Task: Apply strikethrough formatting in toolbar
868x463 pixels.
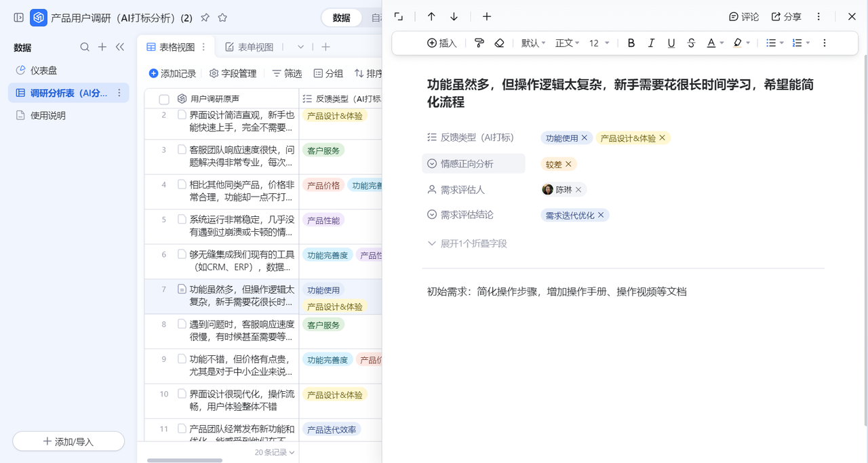Action: pyautogui.click(x=691, y=43)
